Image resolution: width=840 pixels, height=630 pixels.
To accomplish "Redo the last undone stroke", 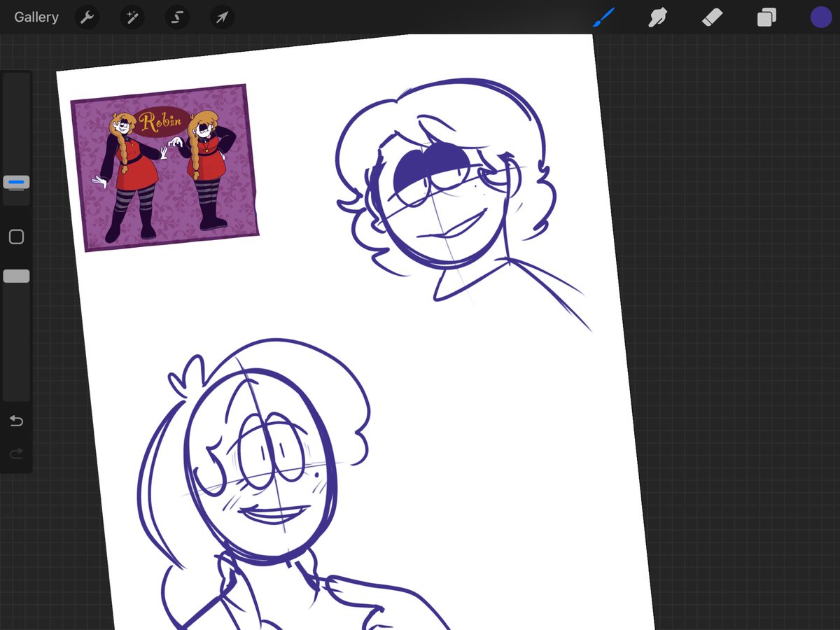I will (16, 454).
